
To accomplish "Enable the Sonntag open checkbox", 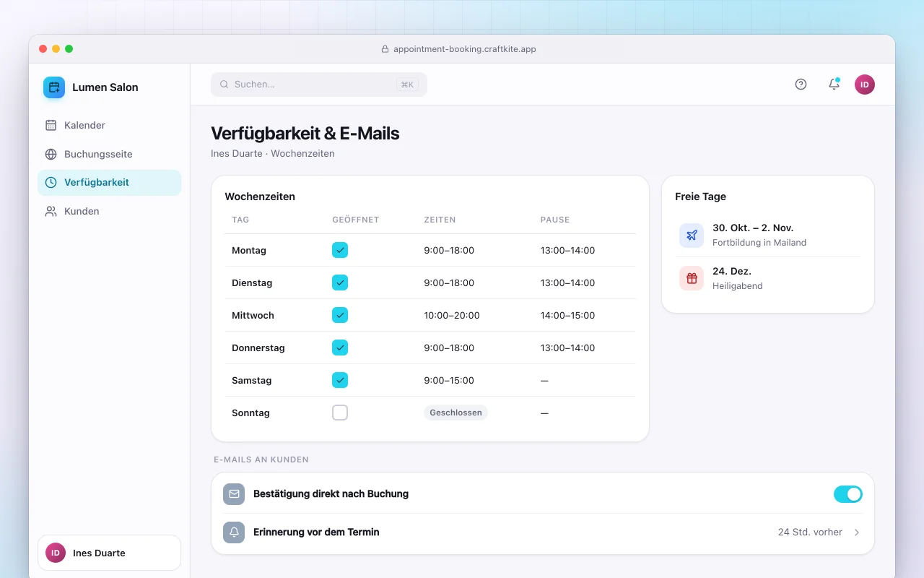I will click(340, 413).
